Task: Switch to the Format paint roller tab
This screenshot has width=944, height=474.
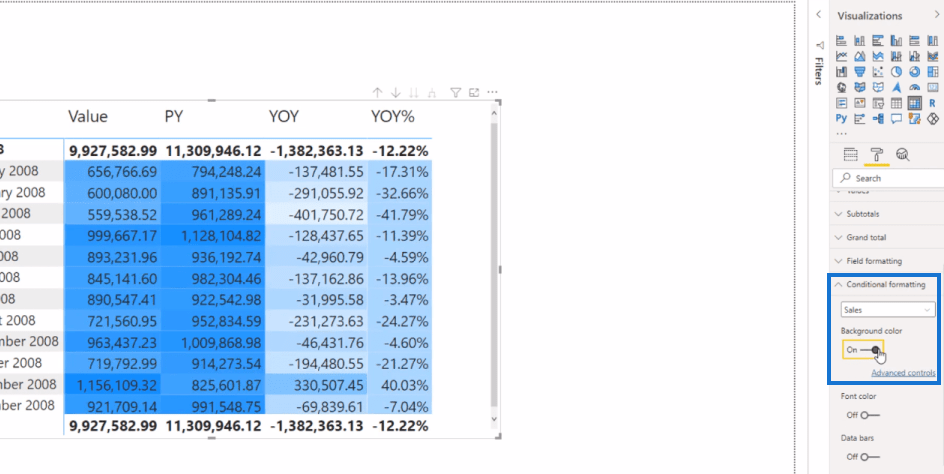Action: (x=877, y=155)
